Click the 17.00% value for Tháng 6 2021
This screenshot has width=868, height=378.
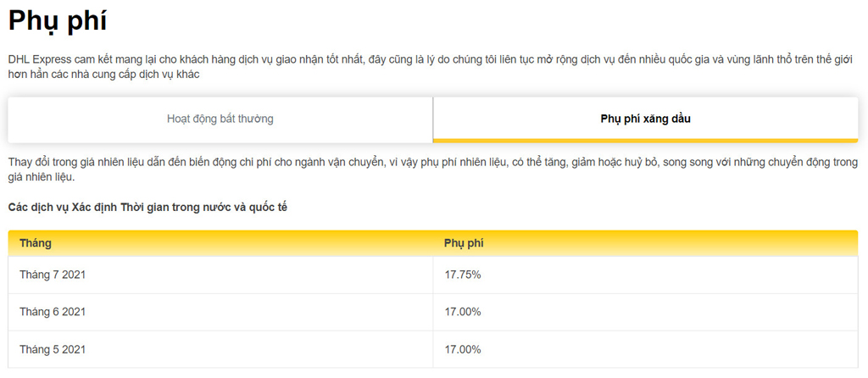(x=463, y=312)
